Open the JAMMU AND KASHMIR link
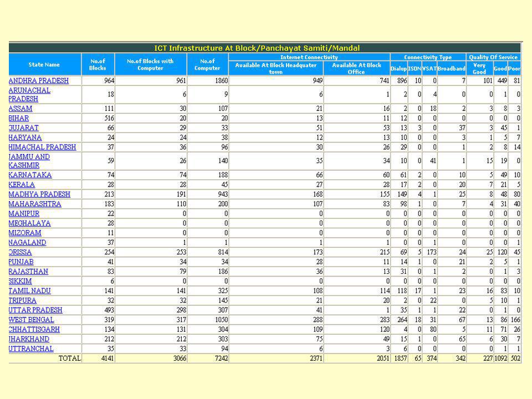 point(29,161)
